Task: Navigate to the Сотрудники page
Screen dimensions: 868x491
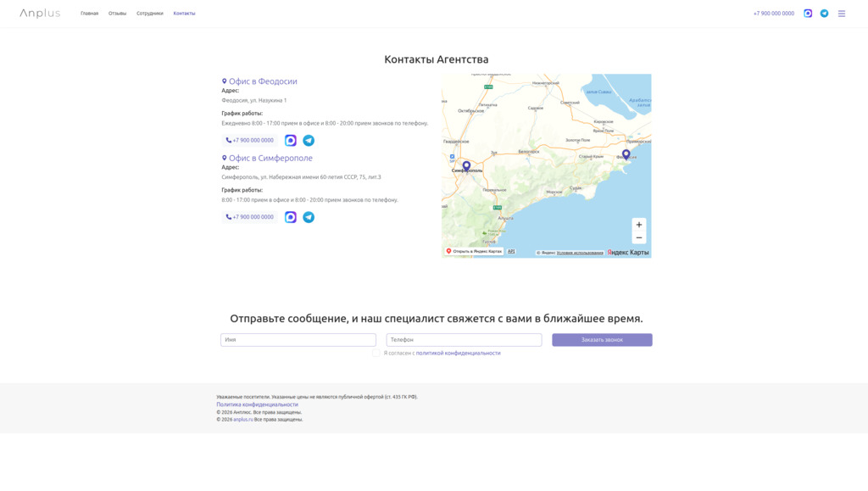Action: coord(150,14)
